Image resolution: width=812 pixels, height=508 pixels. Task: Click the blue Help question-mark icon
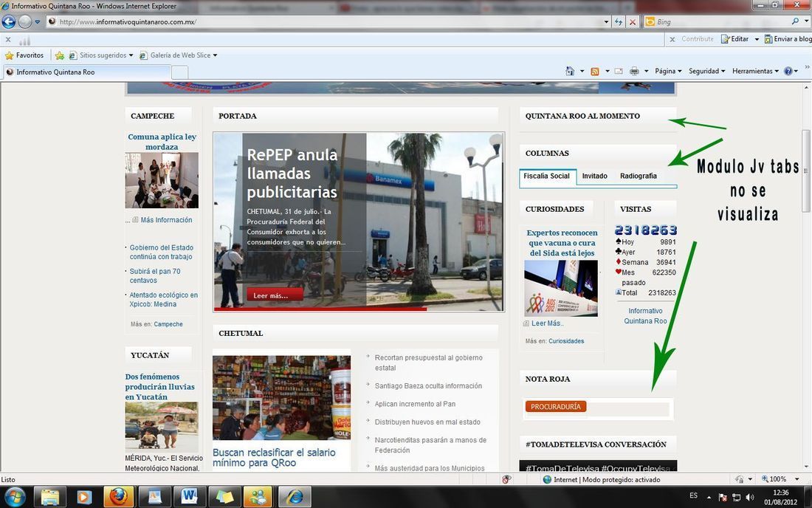click(x=788, y=71)
